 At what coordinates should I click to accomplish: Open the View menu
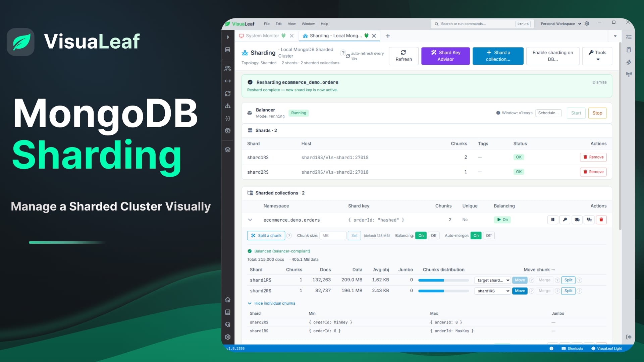(x=292, y=24)
